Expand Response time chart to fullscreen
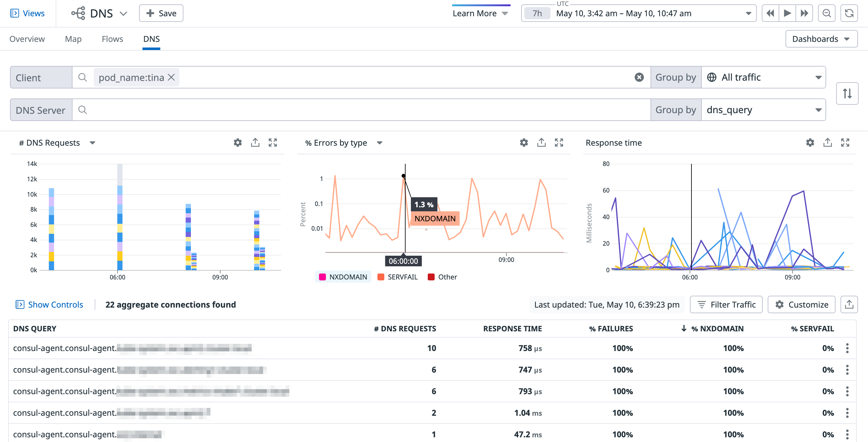Screen dimensions: 868x442 point(846,142)
